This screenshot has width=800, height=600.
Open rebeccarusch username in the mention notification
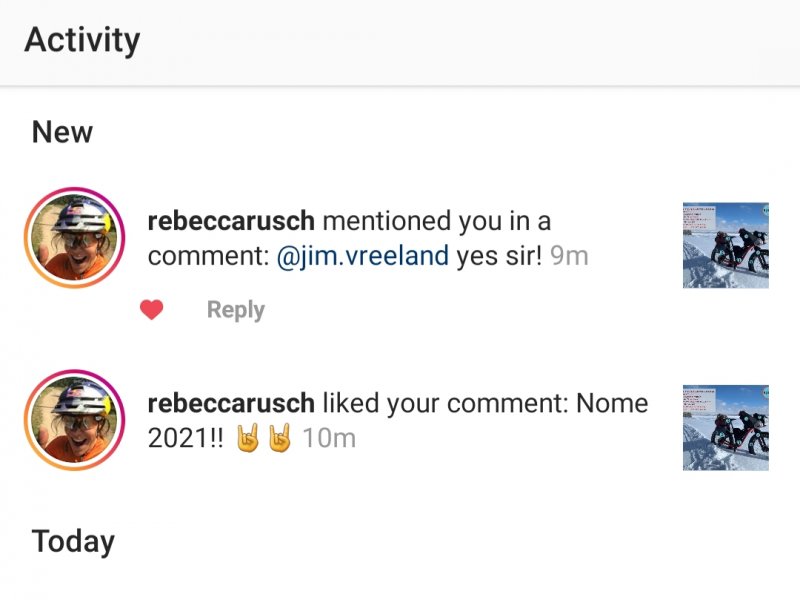(x=231, y=221)
